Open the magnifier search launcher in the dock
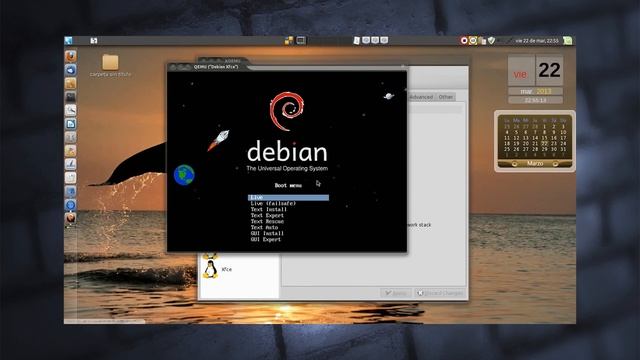 71,110
